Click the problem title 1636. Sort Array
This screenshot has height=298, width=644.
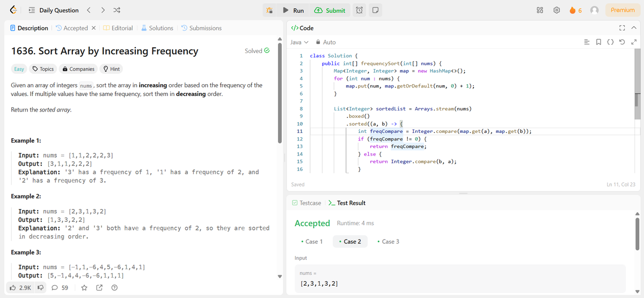tap(105, 51)
